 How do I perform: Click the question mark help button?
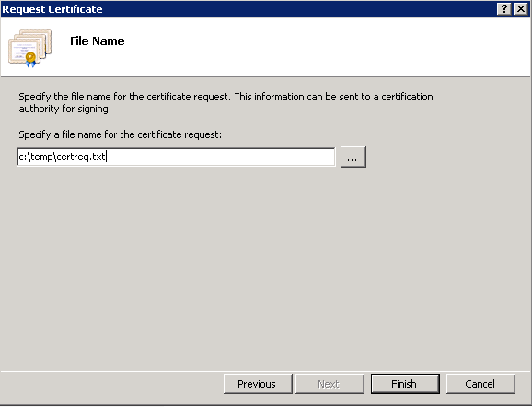[503, 9]
